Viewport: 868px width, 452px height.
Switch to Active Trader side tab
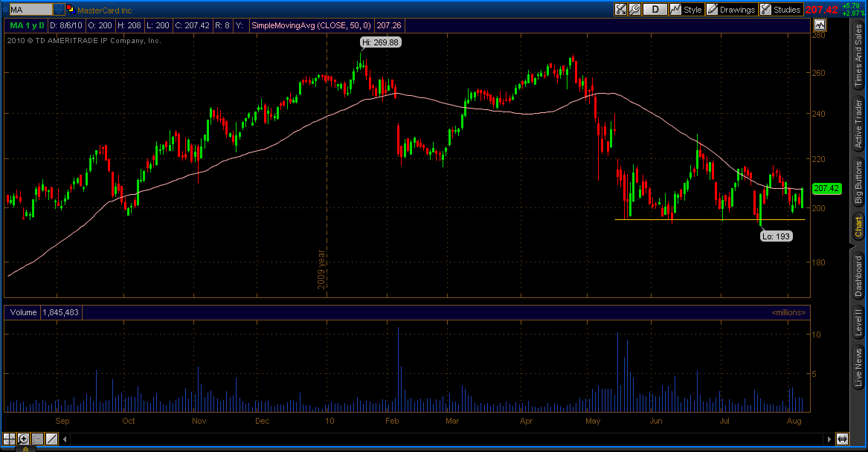pos(858,124)
